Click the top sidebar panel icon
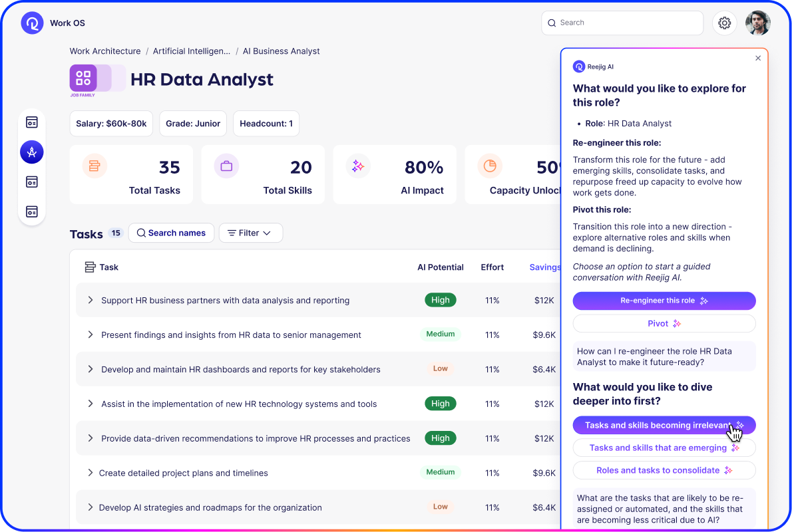792x532 pixels. 32,122
